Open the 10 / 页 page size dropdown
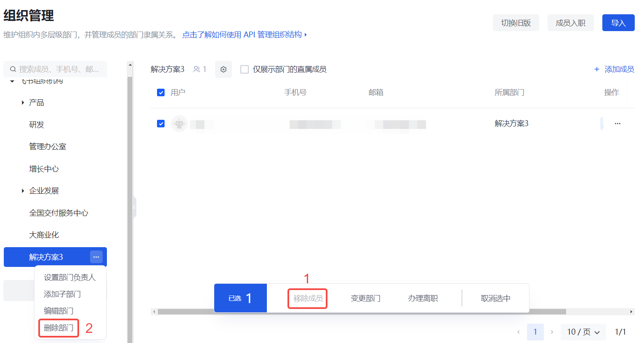The height and width of the screenshot is (343, 644). point(583,332)
